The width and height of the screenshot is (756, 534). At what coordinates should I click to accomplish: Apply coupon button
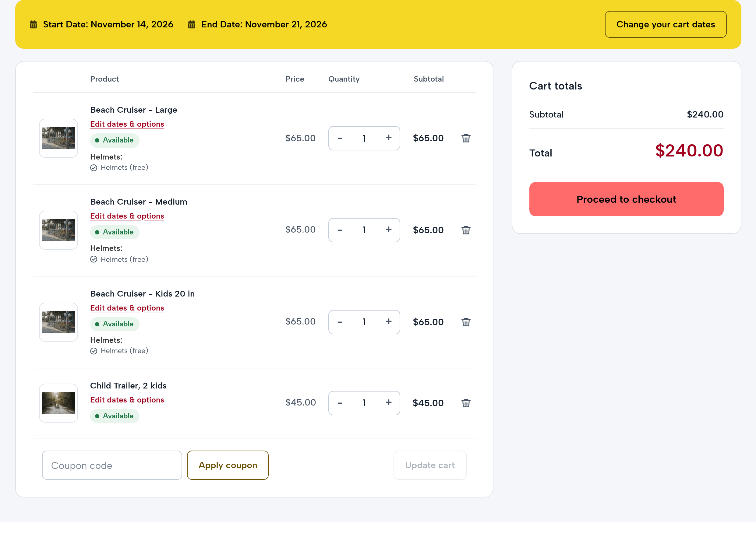point(228,465)
